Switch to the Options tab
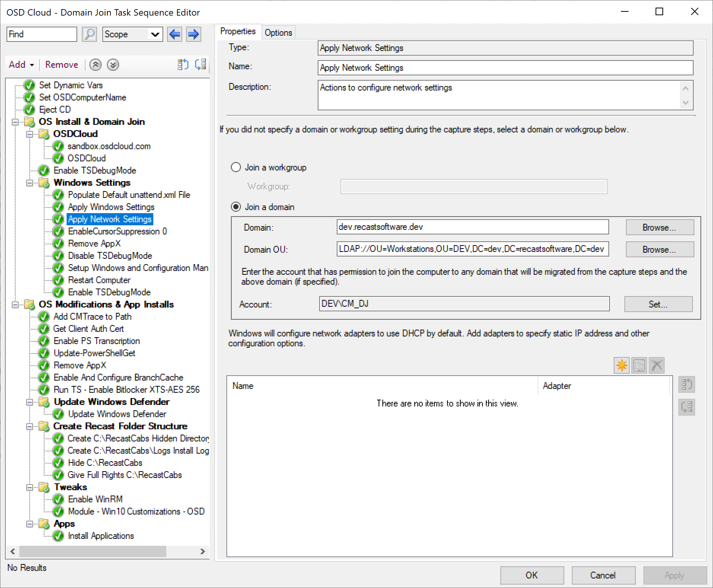713x588 pixels. click(278, 33)
